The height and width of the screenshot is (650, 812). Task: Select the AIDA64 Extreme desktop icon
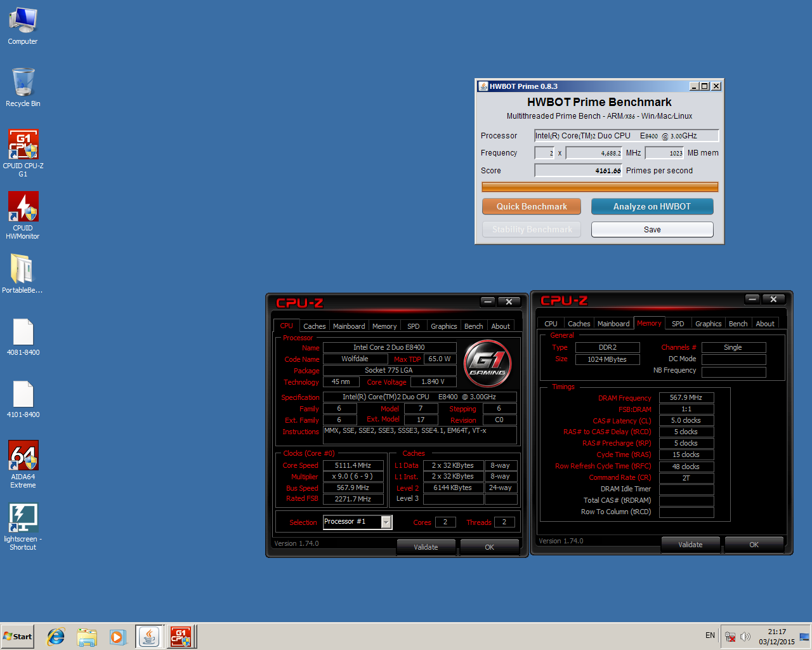pos(23,464)
